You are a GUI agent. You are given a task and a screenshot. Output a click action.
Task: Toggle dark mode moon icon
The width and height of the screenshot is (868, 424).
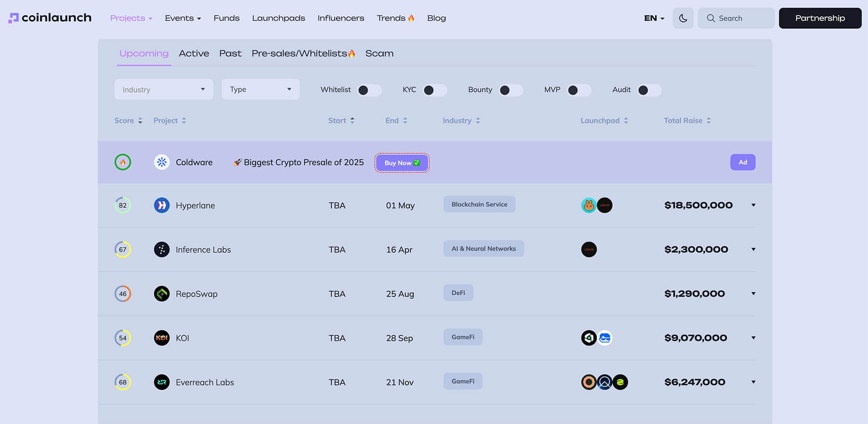tap(683, 18)
